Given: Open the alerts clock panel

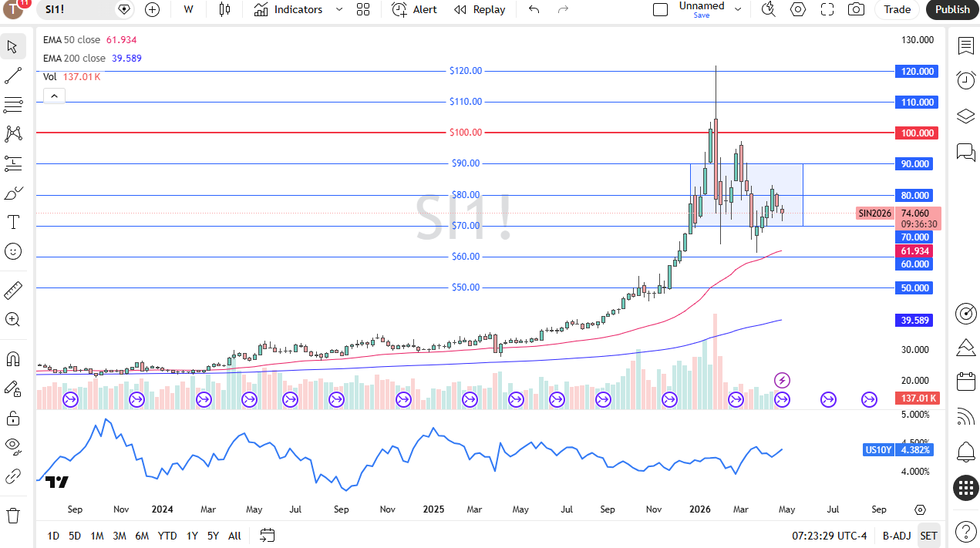Looking at the screenshot, I should (965, 81).
